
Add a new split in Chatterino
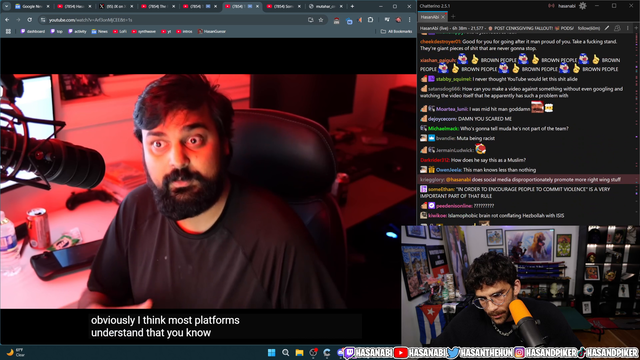click(x=636, y=28)
